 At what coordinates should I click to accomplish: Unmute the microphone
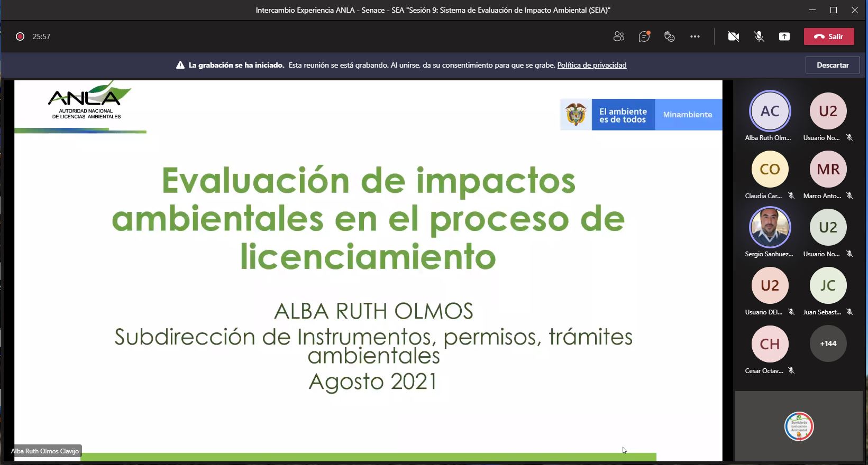[759, 36]
